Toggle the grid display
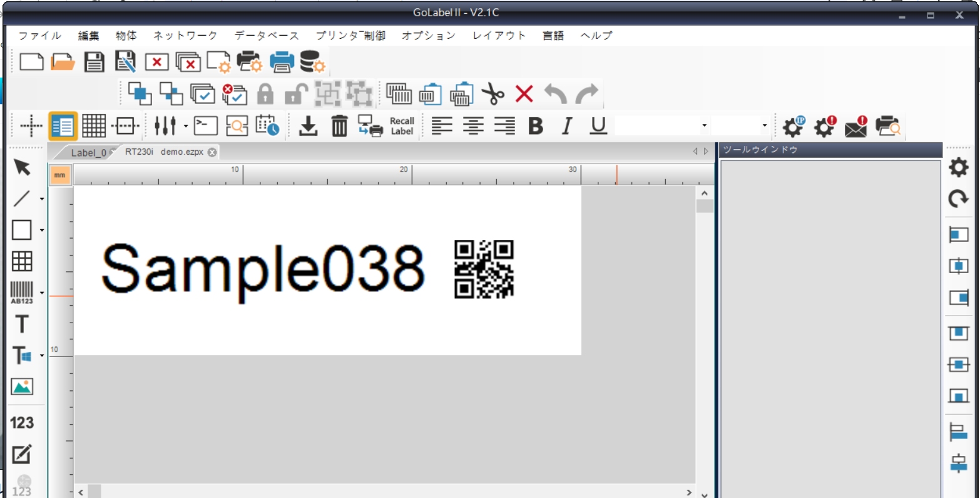This screenshot has width=980, height=498. click(x=94, y=126)
